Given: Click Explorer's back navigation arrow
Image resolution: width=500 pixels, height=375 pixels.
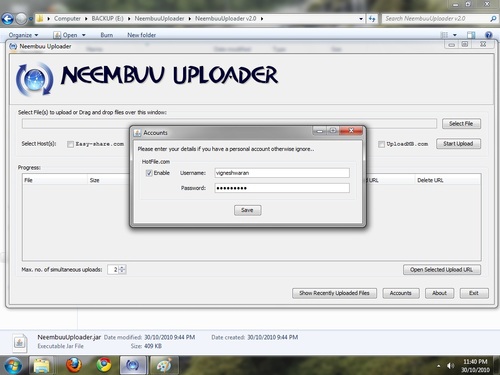Looking at the screenshot, I should coord(7,19).
